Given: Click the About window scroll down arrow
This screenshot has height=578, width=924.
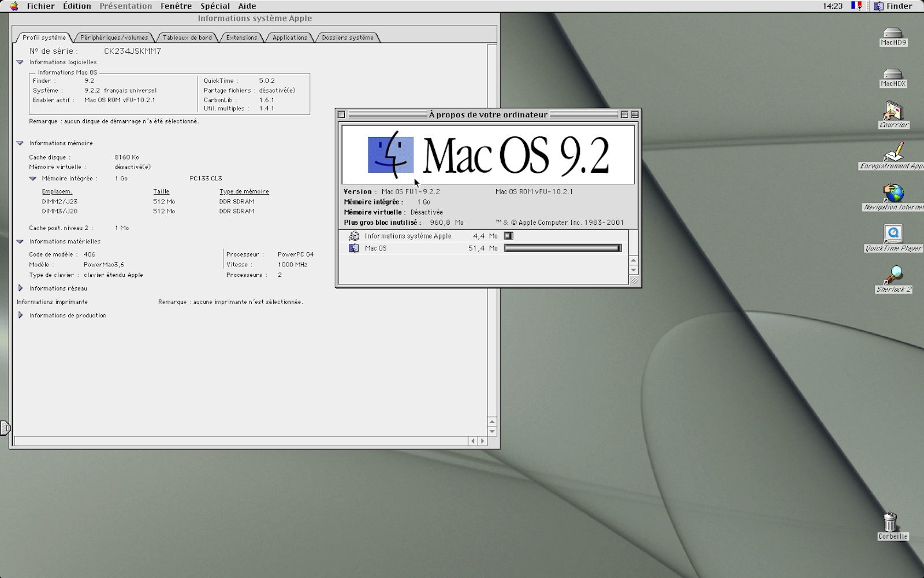Looking at the screenshot, I should coord(634,270).
